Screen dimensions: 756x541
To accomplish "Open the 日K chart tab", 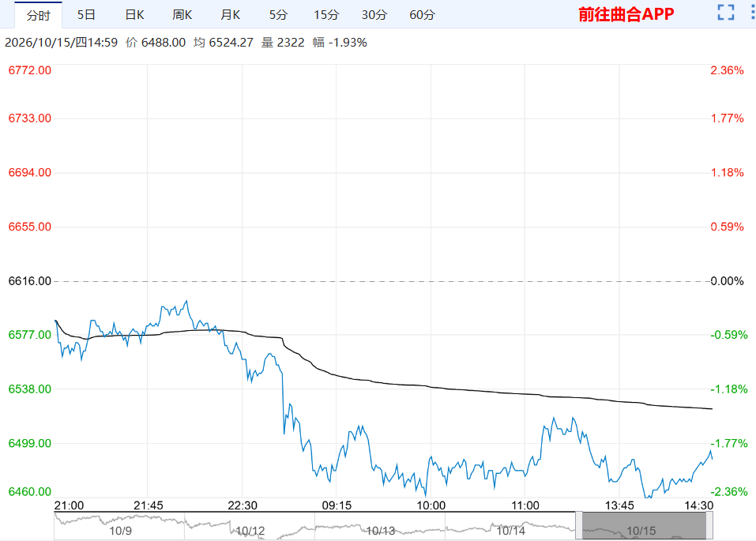I will [x=134, y=15].
